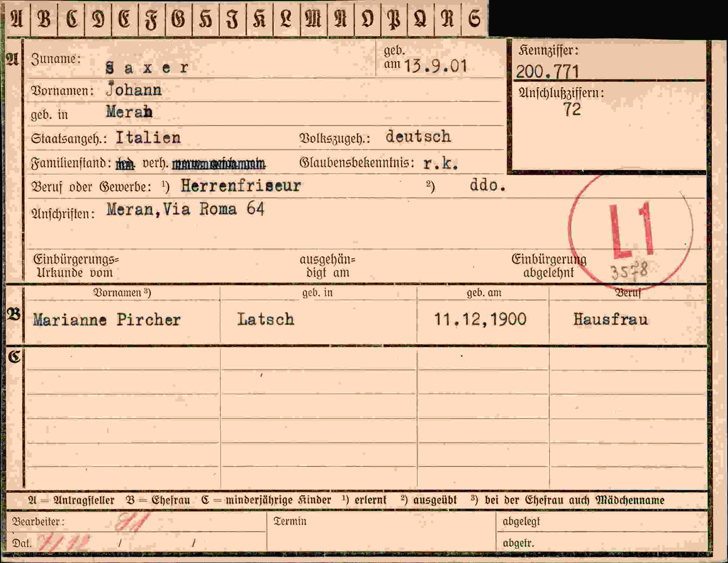Select the 'K' alphabet index tab
This screenshot has height=563, width=728.
pyautogui.click(x=260, y=19)
